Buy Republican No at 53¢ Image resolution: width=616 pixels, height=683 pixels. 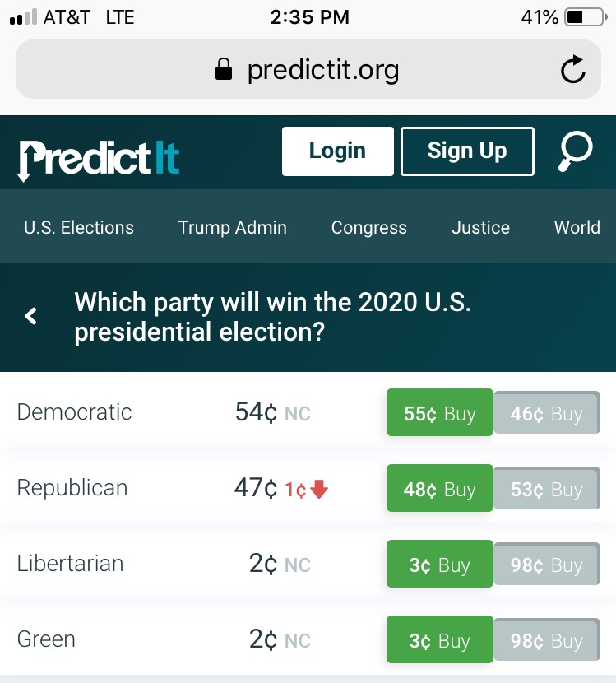[547, 488]
